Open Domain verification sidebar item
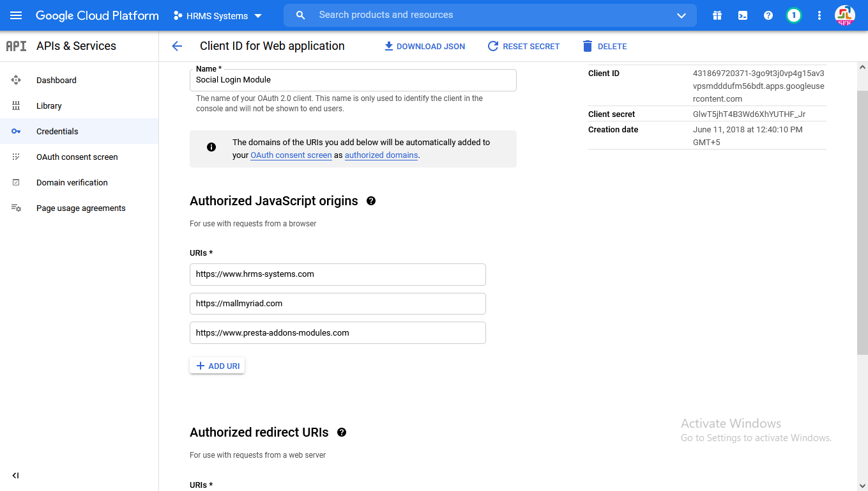The height and width of the screenshot is (491, 868). point(79,182)
